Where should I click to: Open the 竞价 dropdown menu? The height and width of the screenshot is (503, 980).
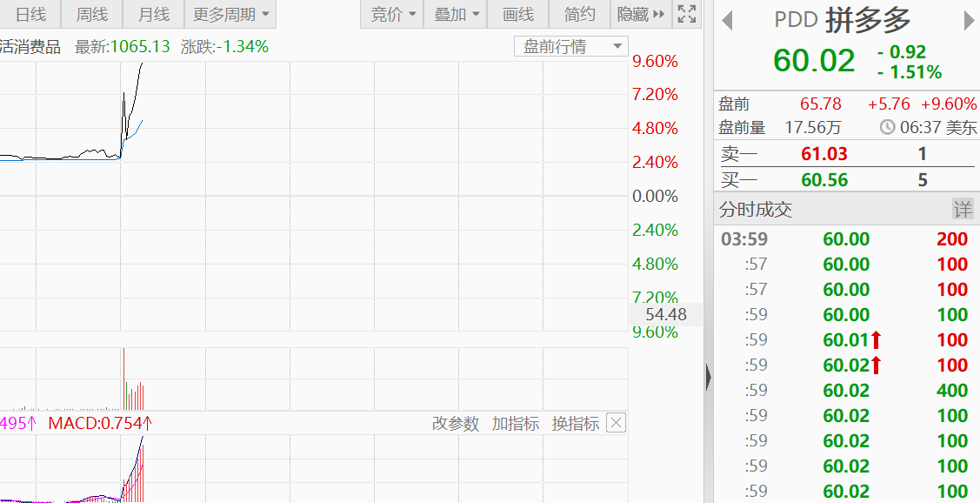[392, 14]
